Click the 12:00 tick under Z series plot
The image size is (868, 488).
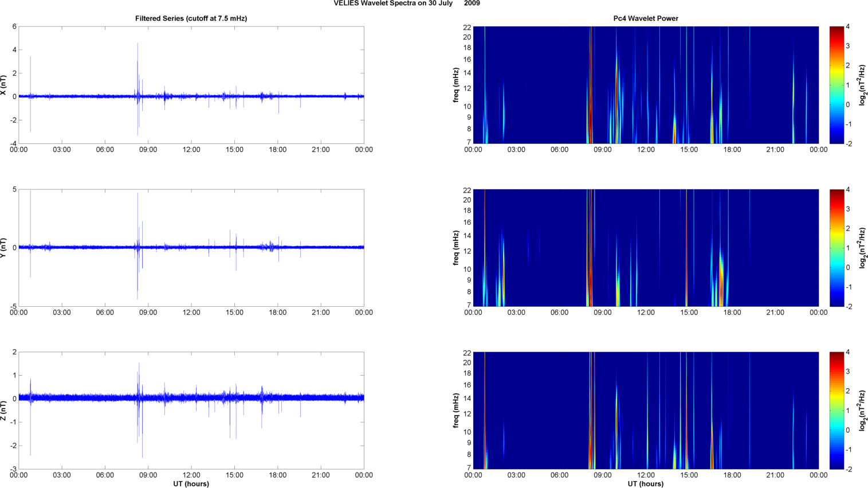click(x=191, y=475)
